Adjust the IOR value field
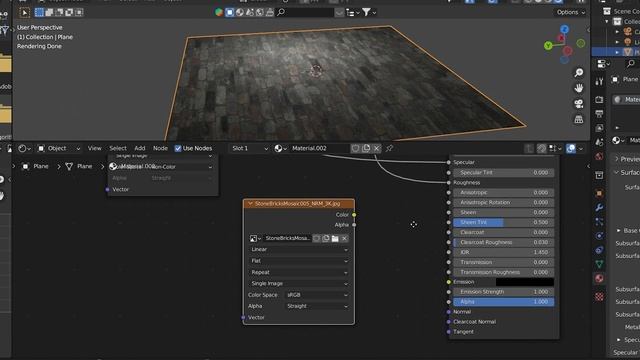The height and width of the screenshot is (360, 640). click(x=504, y=252)
